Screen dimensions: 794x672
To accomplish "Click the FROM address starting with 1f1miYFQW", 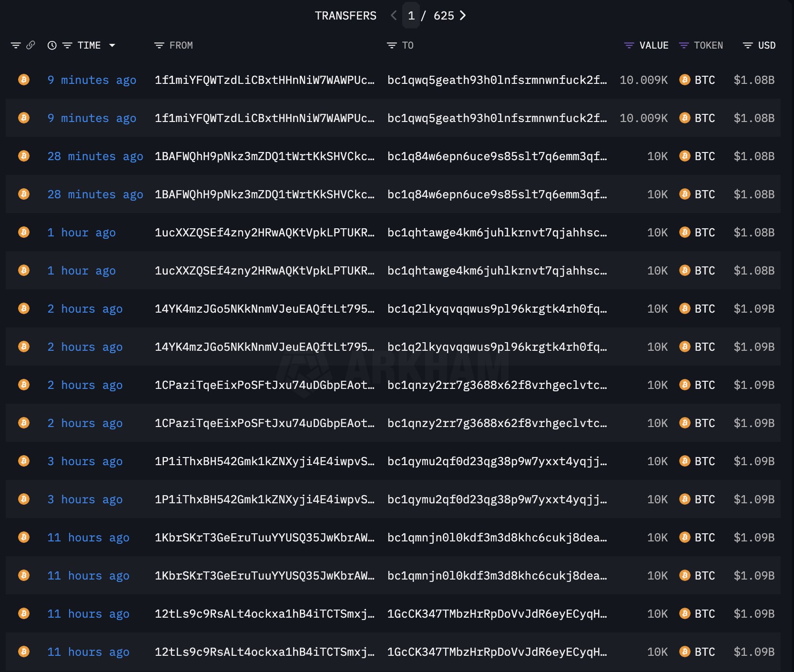I will [x=264, y=80].
